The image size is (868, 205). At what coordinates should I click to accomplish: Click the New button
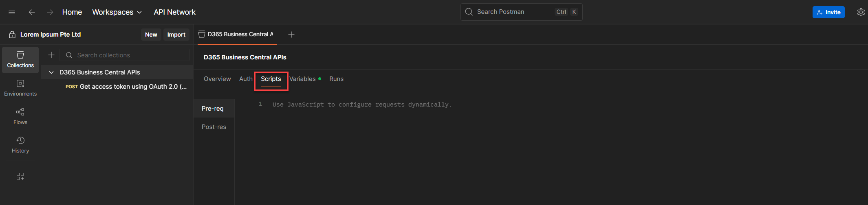point(151,35)
